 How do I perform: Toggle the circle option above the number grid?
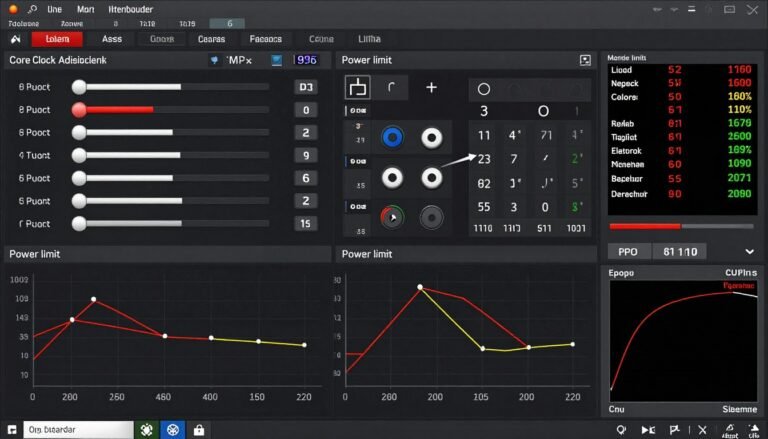pyautogui.click(x=483, y=89)
